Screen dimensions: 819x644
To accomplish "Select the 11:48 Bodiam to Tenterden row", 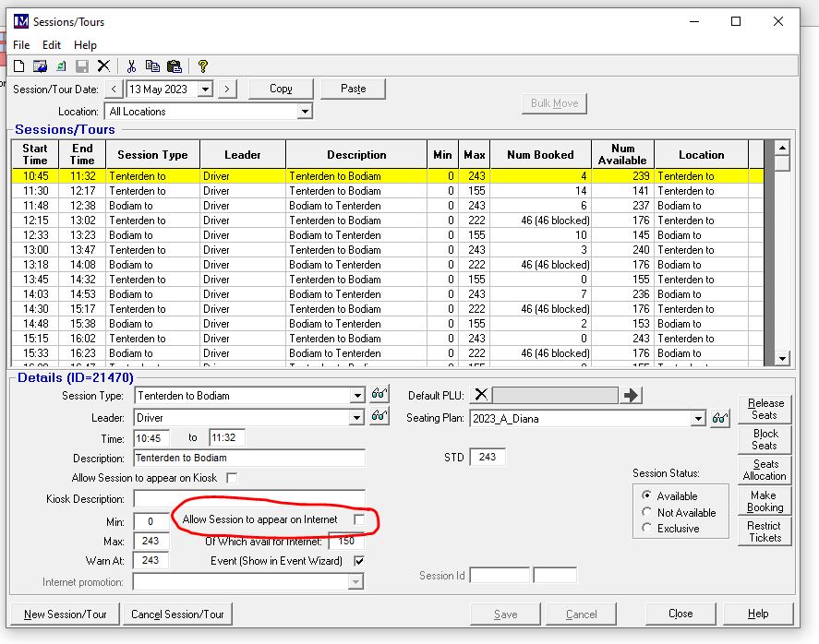I will point(387,206).
